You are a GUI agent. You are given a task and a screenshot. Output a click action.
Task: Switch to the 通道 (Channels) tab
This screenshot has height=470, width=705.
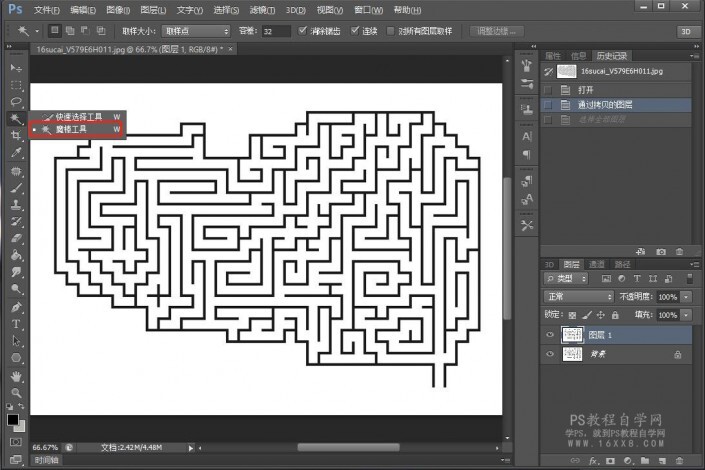[x=596, y=264]
